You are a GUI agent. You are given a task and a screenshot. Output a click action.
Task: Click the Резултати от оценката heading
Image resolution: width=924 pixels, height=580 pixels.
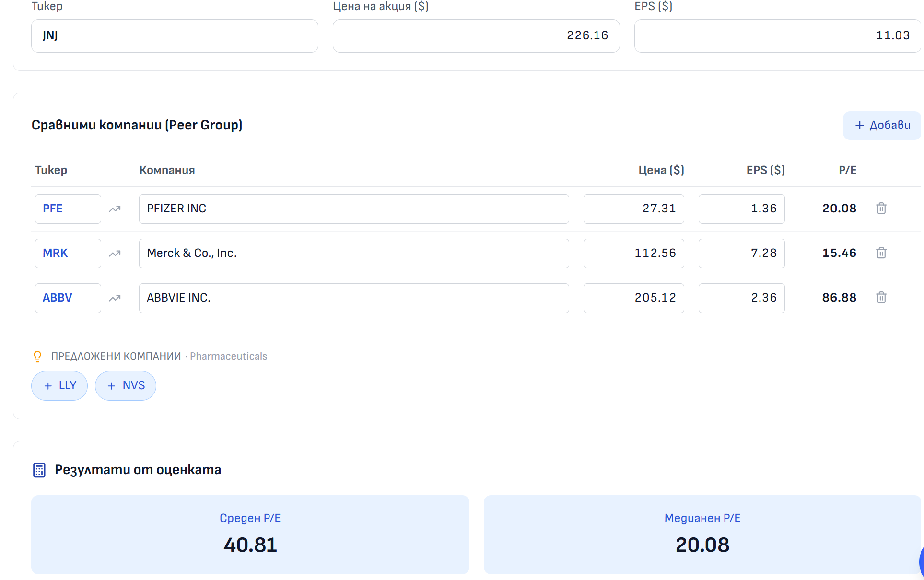[138, 470]
